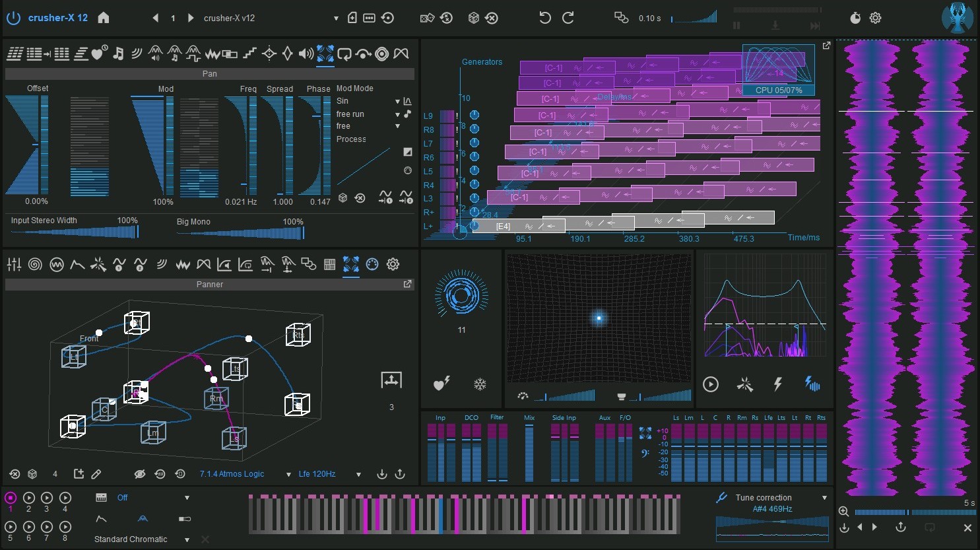This screenshot has width=980, height=550.
Task: Select the spiral tab in lower toolbar
Action: 35,265
